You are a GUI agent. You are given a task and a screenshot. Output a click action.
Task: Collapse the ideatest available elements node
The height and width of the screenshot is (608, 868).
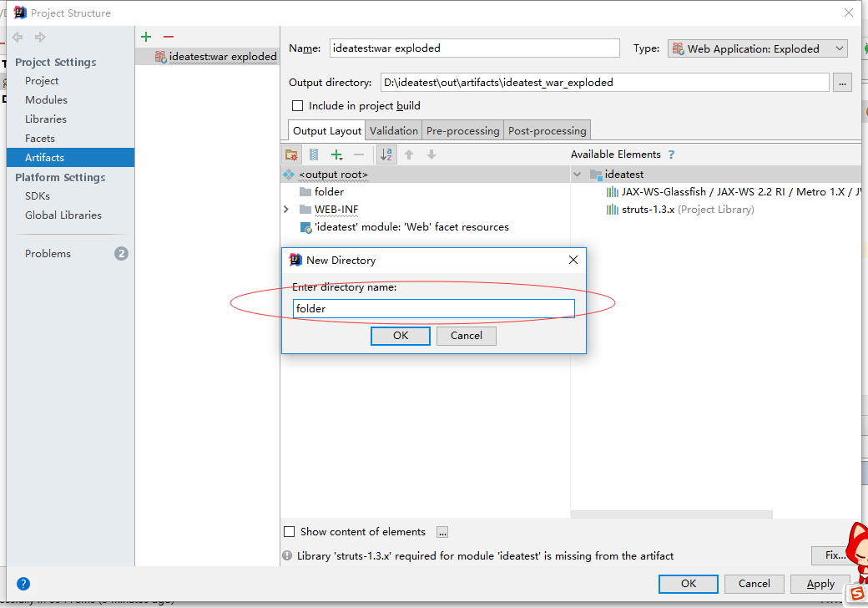pyautogui.click(x=577, y=175)
